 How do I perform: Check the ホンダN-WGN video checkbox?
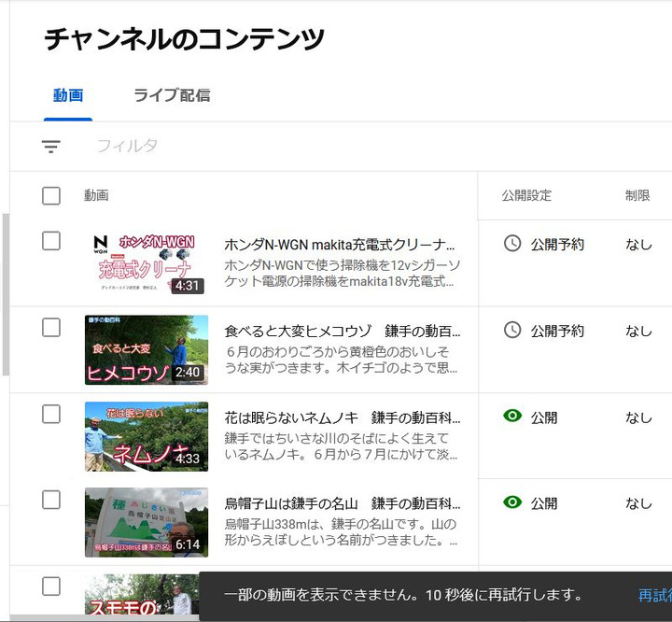[51, 241]
